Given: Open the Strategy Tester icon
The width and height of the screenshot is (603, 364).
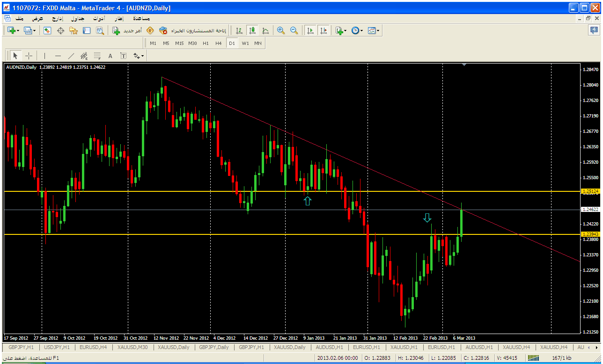Looking at the screenshot, I should 100,30.
